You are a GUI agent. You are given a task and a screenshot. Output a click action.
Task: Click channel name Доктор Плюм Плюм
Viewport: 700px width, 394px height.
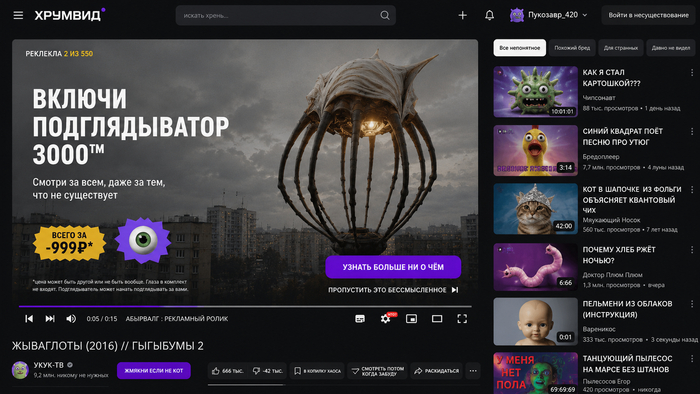(x=612, y=275)
